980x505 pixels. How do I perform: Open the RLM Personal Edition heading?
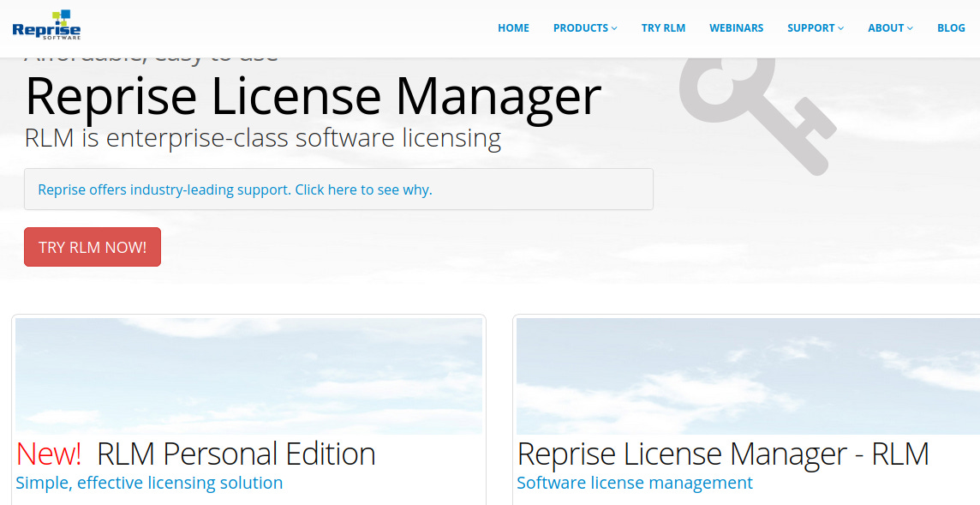tap(236, 453)
